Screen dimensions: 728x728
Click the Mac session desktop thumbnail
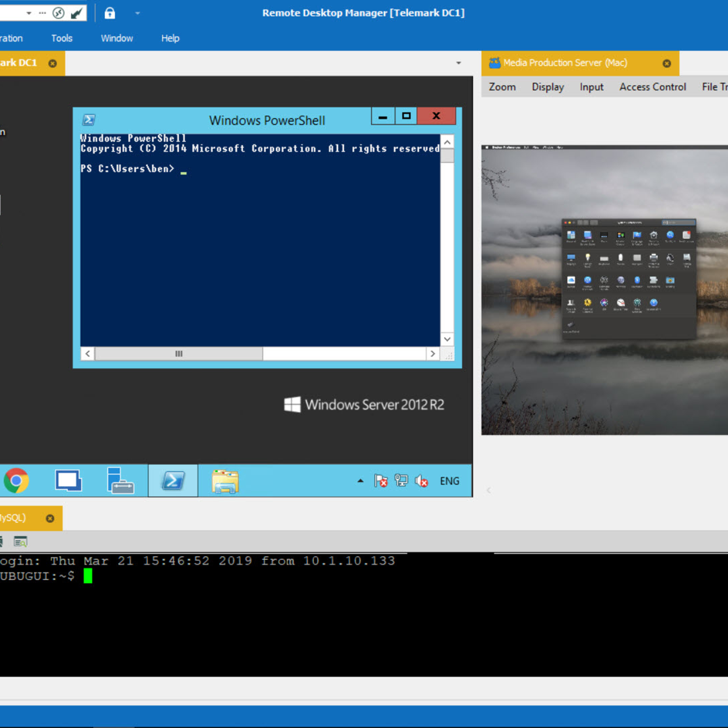point(605,290)
